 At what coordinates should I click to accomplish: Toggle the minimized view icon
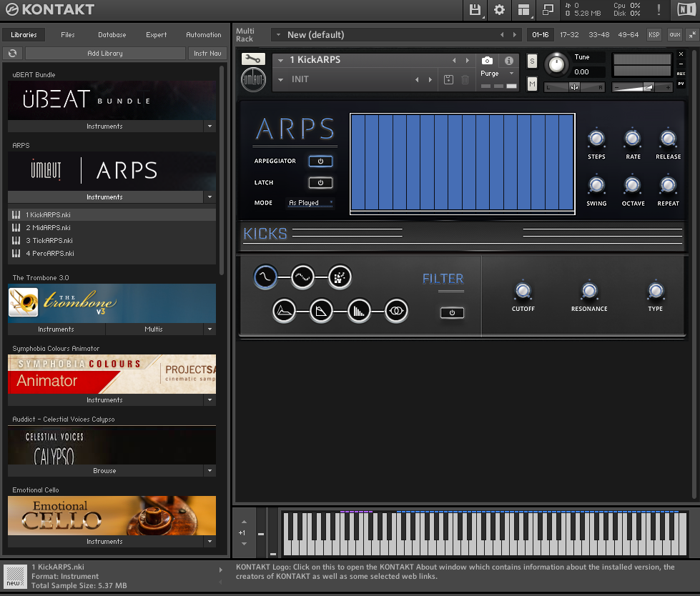click(x=548, y=10)
